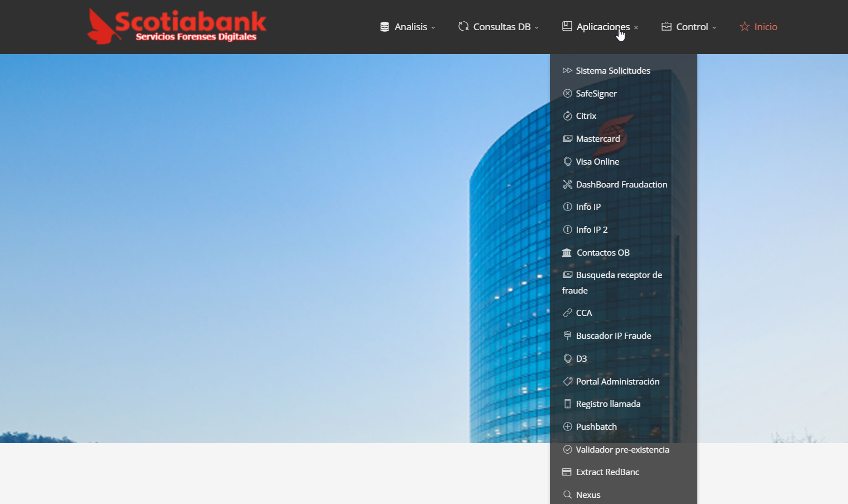Click the Aplicaciones book icon

coord(567,26)
